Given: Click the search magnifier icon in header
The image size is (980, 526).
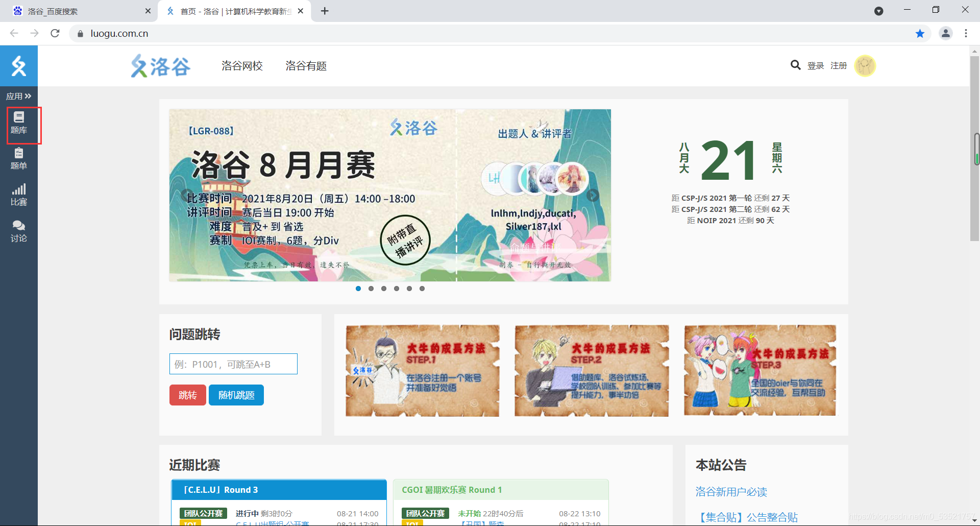Looking at the screenshot, I should coord(795,65).
